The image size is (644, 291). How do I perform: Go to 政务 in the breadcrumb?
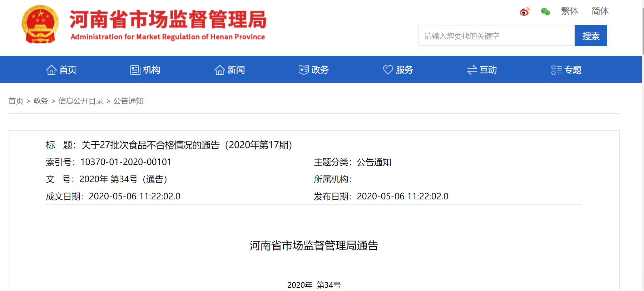41,101
